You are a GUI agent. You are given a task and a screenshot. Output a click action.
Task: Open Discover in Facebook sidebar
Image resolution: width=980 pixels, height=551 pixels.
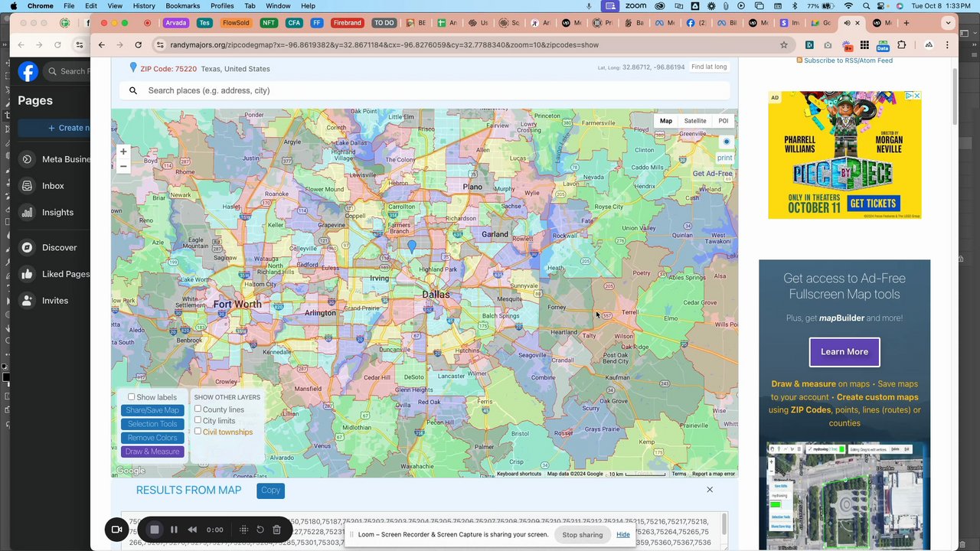pos(59,248)
